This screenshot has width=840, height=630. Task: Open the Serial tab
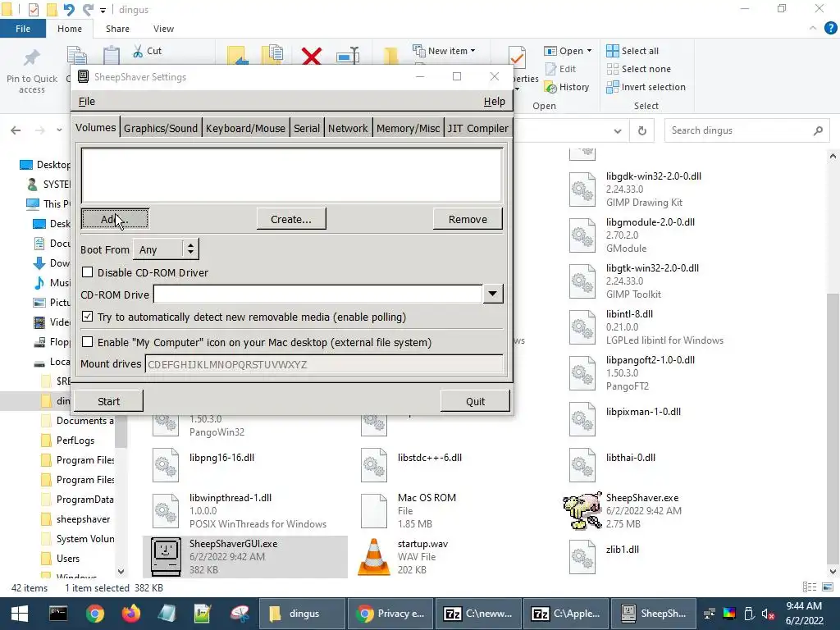click(307, 128)
